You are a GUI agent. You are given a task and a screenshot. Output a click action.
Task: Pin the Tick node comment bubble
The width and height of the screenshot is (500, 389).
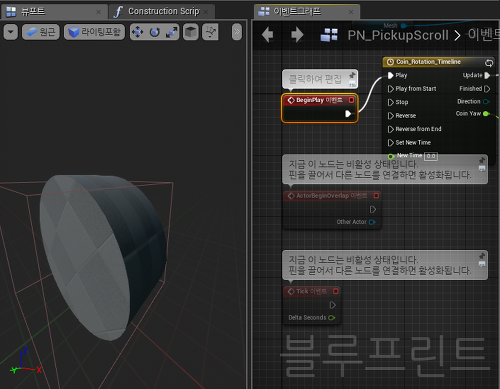(x=482, y=256)
